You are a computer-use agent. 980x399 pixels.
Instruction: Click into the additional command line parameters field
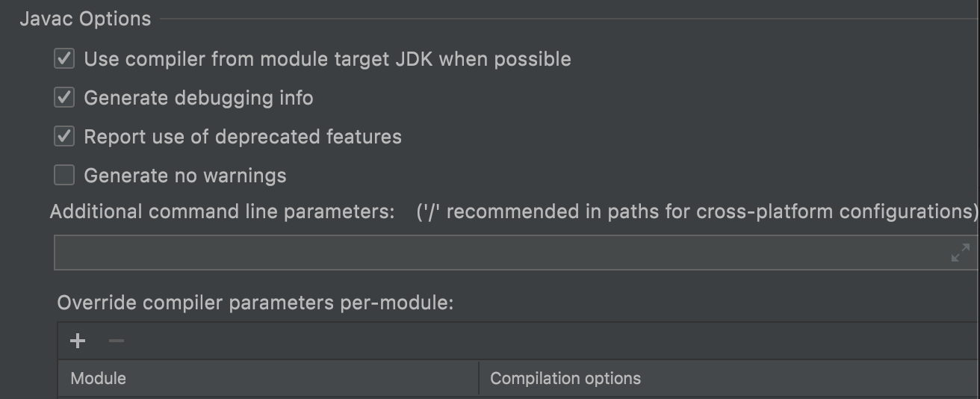500,253
